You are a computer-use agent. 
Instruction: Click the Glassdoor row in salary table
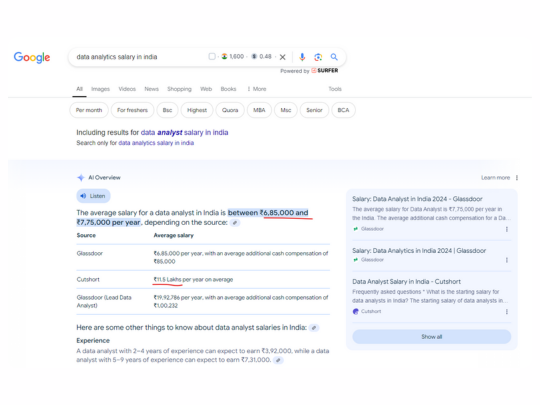(203, 257)
